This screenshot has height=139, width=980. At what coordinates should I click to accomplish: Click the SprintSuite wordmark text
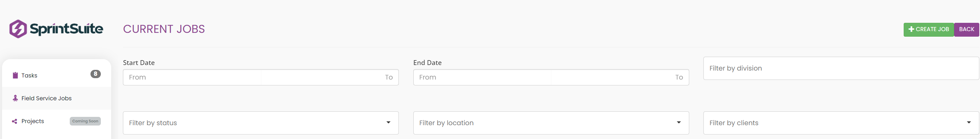66,29
